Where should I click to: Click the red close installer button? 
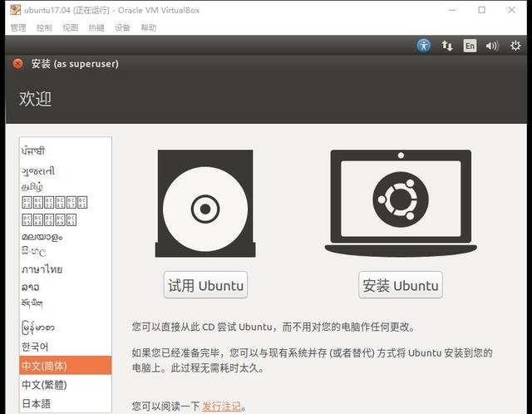tap(18, 63)
